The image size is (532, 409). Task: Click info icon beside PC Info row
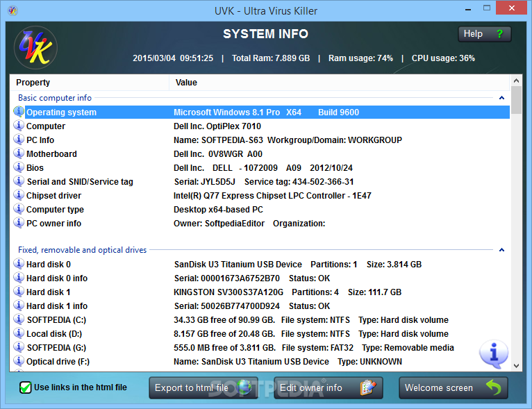[19, 140]
